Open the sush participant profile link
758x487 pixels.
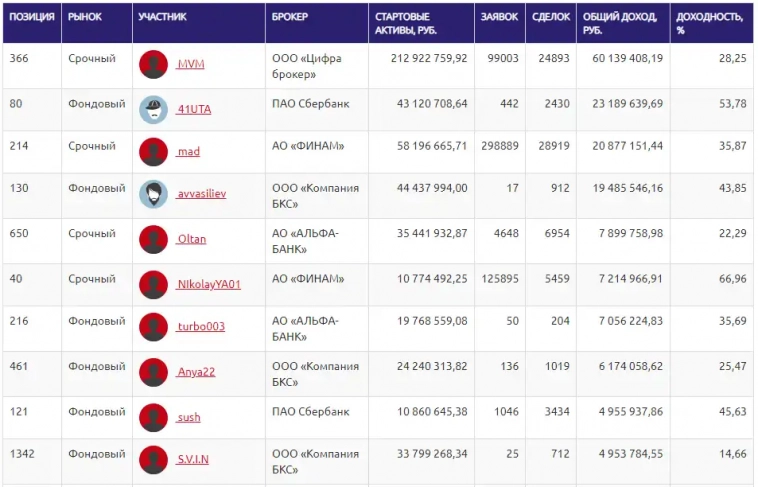click(x=188, y=417)
